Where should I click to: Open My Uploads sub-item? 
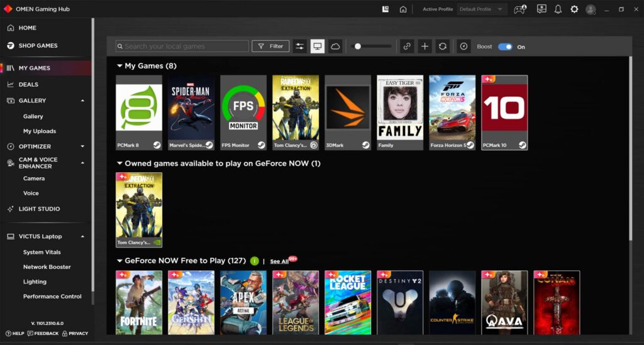[x=40, y=131]
